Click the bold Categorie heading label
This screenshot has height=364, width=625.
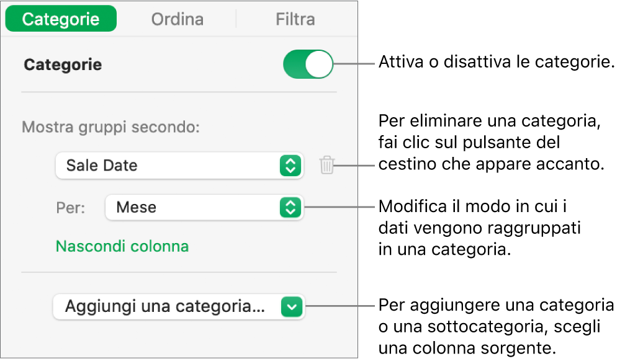(x=63, y=64)
